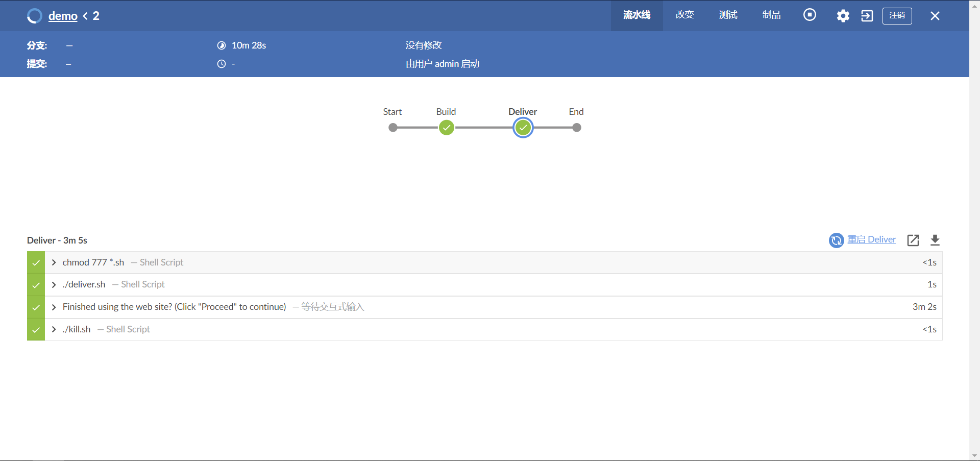Click the go-to-classic-view exit icon
The width and height of the screenshot is (980, 461).
pos(867,16)
